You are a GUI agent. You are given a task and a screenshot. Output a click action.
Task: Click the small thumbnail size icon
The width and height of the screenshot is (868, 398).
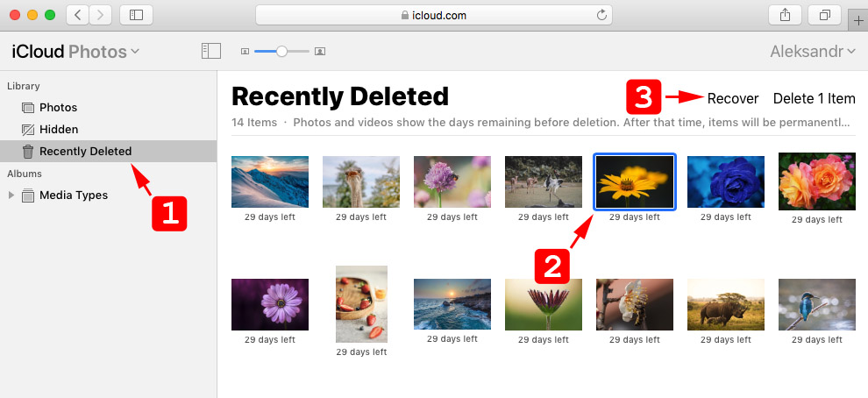pyautogui.click(x=245, y=52)
